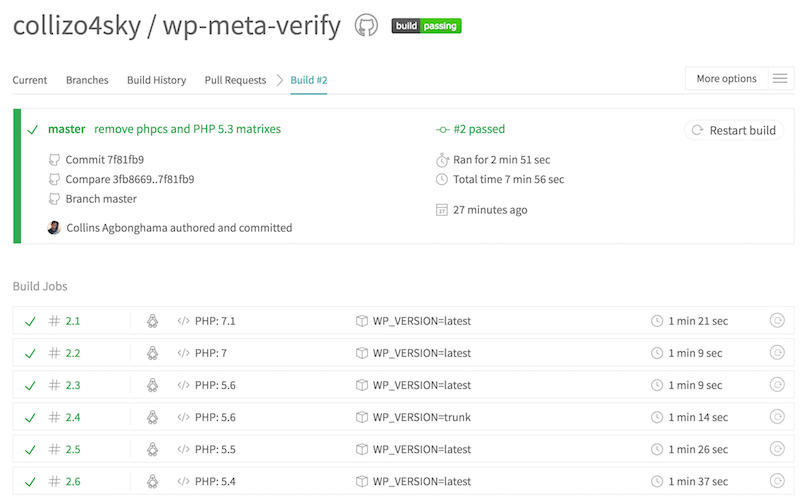800x501 pixels.
Task: Restart job 2.3 using the circular arrow icon
Action: 777,385
